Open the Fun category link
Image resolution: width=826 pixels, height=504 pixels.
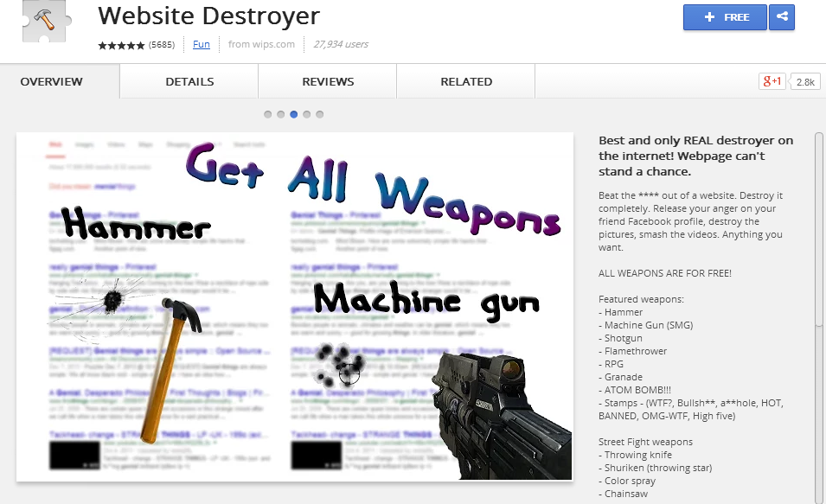click(202, 44)
